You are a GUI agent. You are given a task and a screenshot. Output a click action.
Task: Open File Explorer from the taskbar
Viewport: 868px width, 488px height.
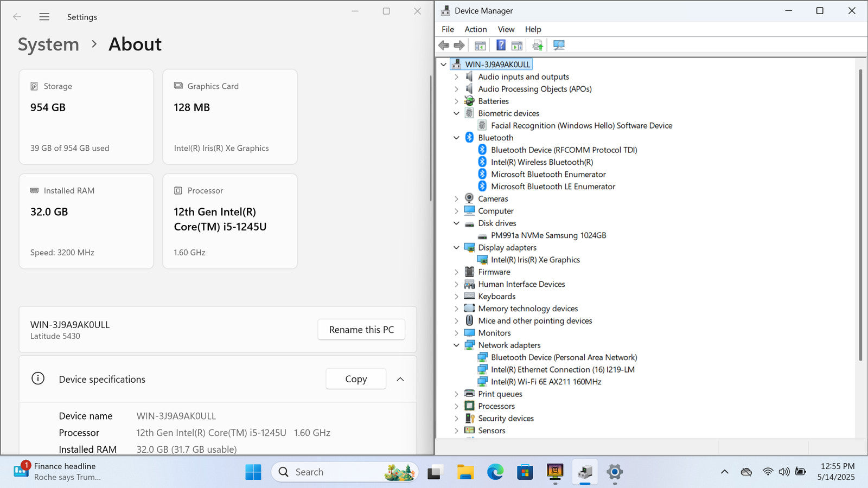click(x=465, y=472)
